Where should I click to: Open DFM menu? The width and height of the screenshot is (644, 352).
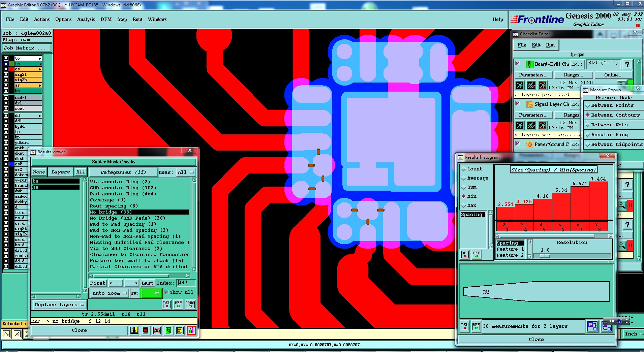click(x=106, y=20)
